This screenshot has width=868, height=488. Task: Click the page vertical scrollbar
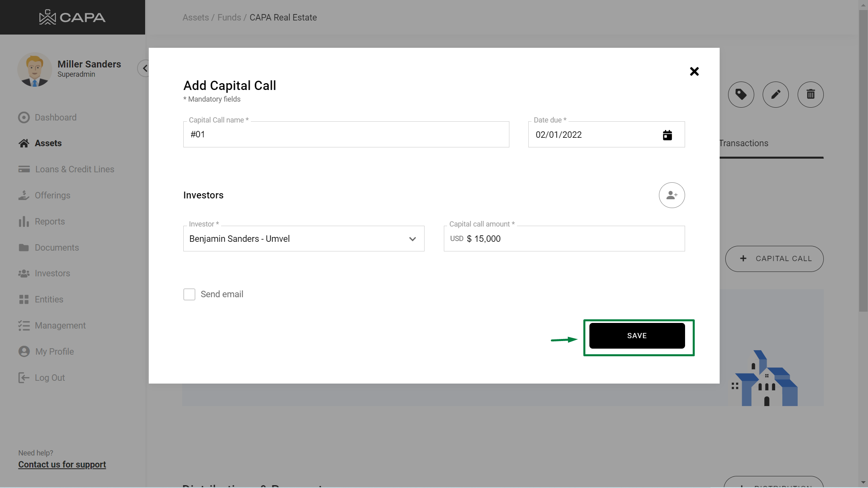[x=863, y=161]
